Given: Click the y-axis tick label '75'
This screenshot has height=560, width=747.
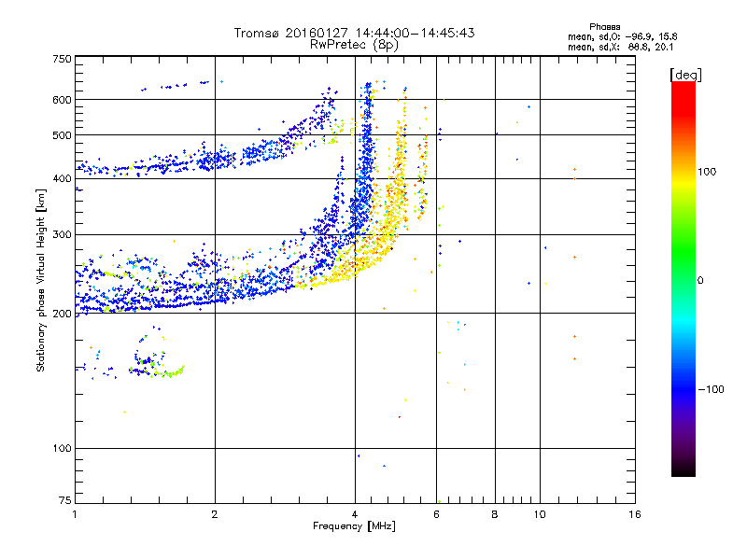Looking at the screenshot, I should pos(65,500).
